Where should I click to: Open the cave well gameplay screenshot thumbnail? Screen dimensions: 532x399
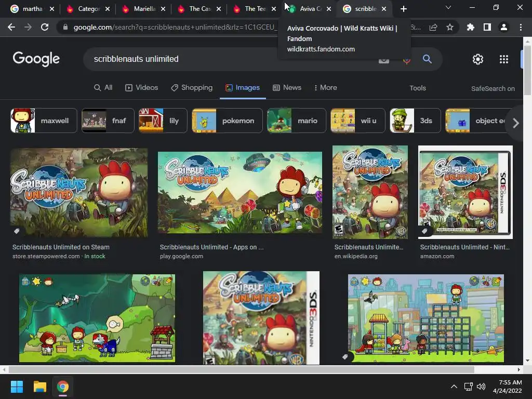97,318
